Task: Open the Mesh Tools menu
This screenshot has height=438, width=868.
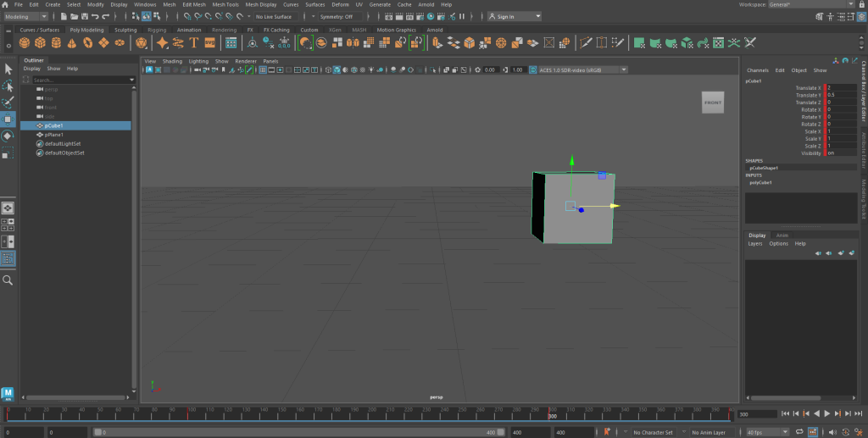Action: point(225,4)
